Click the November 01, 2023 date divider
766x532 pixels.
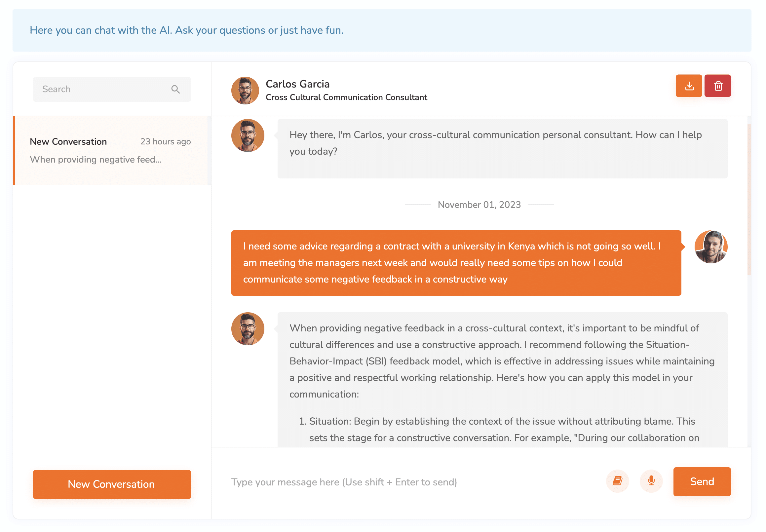coord(479,205)
